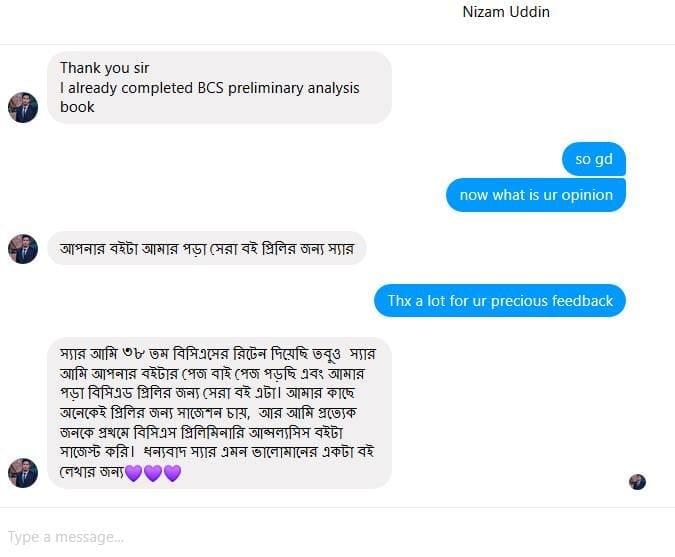Image resolution: width=675 pixels, height=557 pixels.
Task: Click the small seen-receipt avatar at the bottom right
Action: coord(637,482)
